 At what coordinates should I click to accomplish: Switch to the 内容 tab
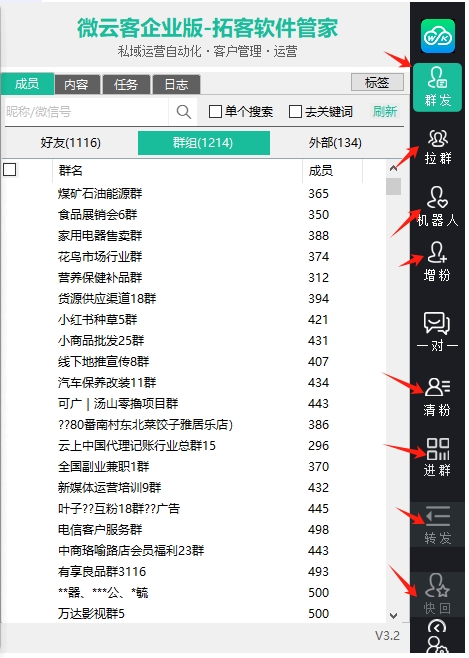coord(77,84)
